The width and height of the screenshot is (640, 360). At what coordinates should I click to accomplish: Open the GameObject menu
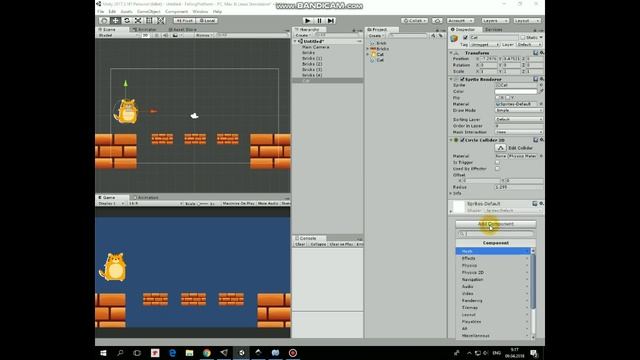(149, 11)
